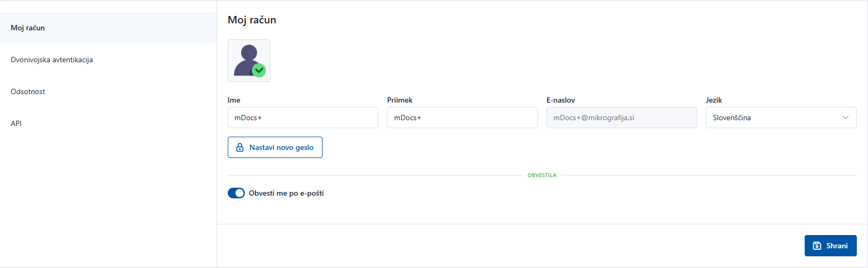The width and height of the screenshot is (868, 268).
Task: Go to the Odsotnost sidebar item
Action: (28, 91)
